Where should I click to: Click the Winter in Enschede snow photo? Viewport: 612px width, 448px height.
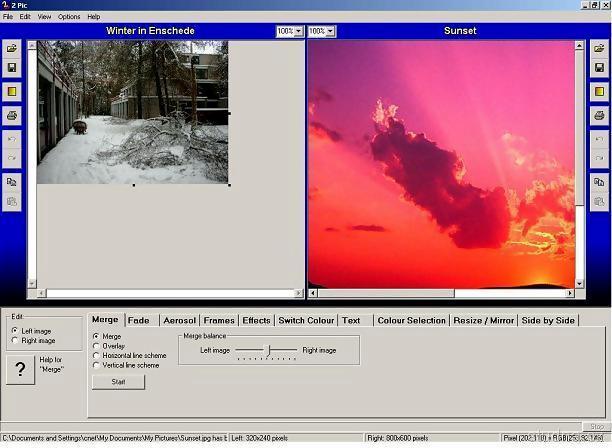coord(132,112)
